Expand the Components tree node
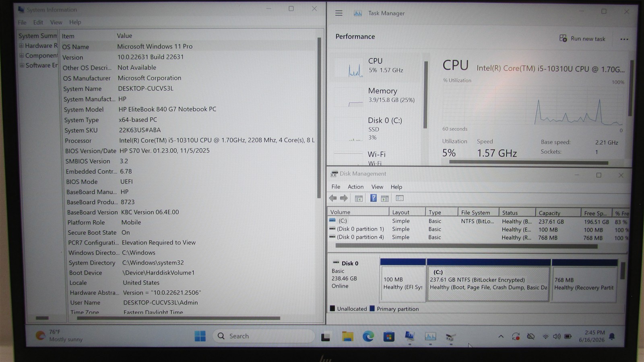 22,55
